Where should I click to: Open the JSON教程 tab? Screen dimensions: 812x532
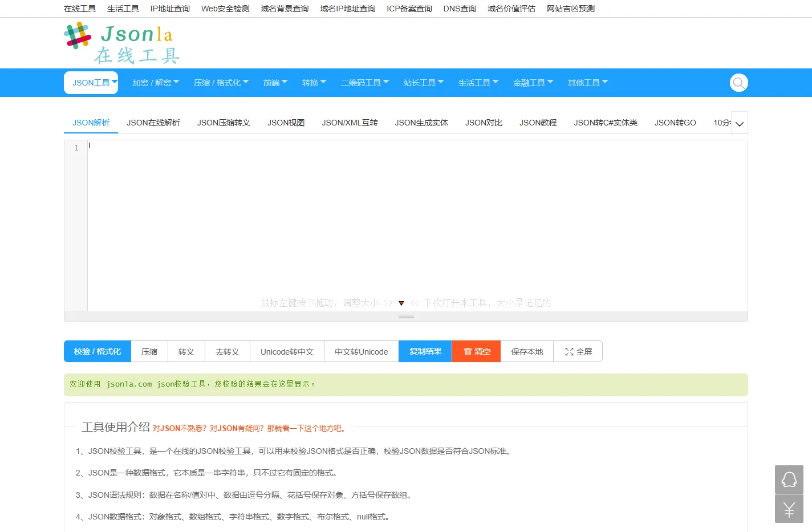[x=538, y=123]
